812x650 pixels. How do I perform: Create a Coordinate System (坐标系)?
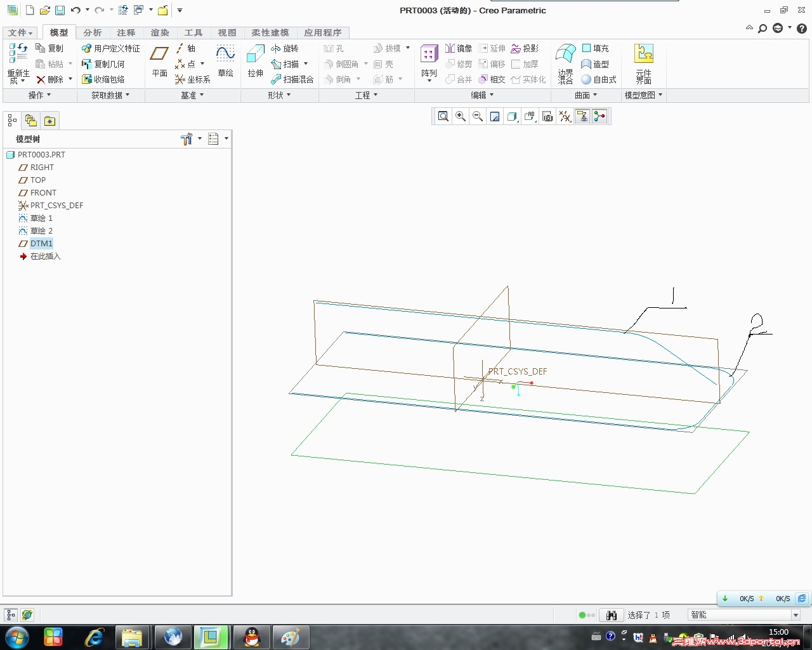192,79
